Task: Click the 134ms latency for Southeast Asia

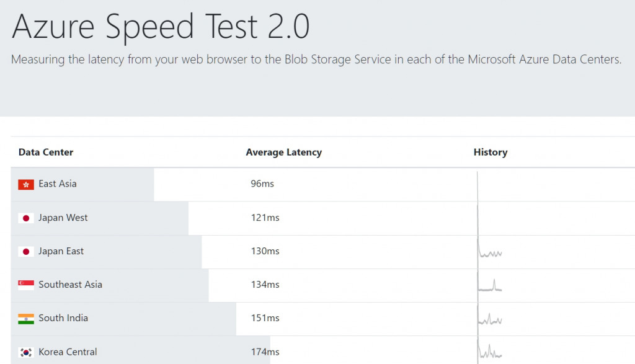Action: [265, 285]
